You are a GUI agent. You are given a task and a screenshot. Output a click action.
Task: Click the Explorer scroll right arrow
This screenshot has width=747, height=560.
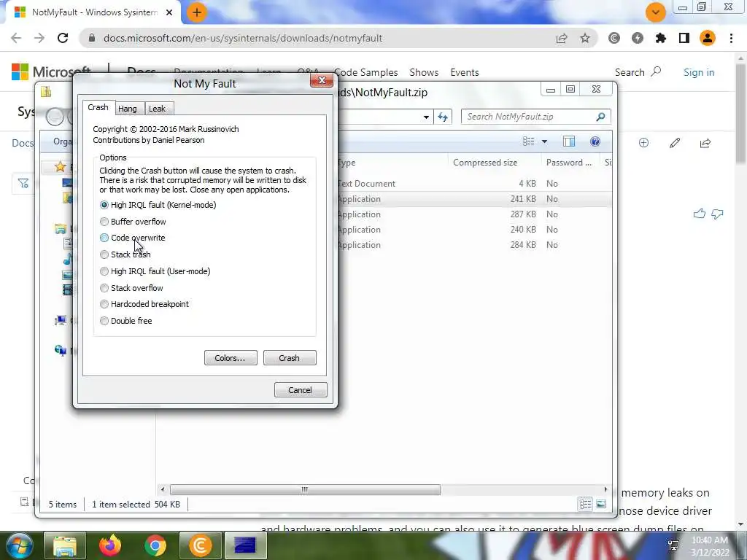pos(605,489)
